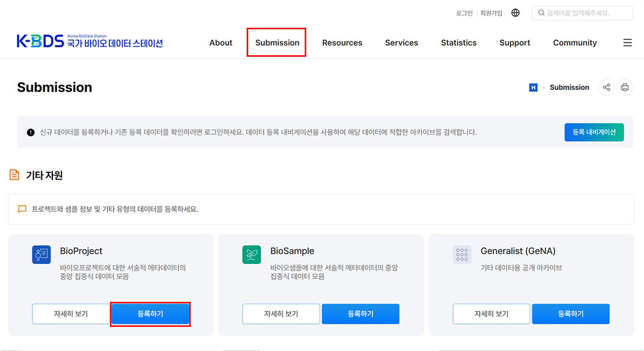Open the hamburger menu icon
This screenshot has width=644, height=351.
click(627, 43)
